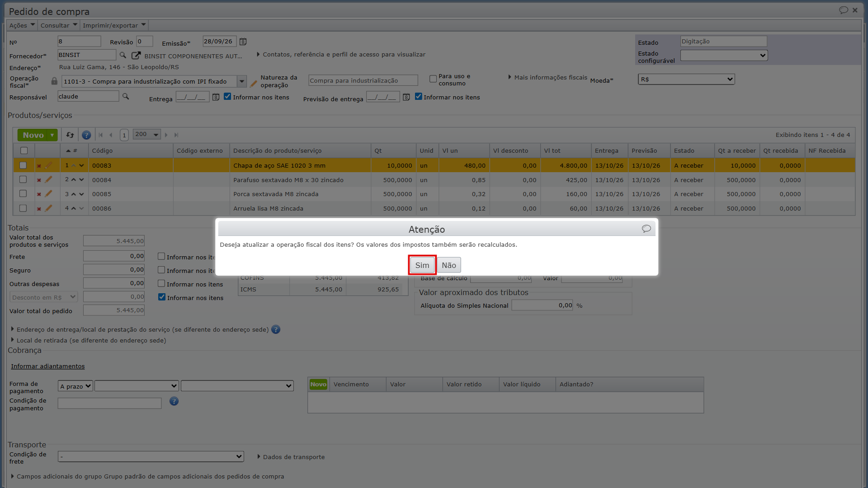Open comment bubble in Atenção dialog

pyautogui.click(x=646, y=229)
